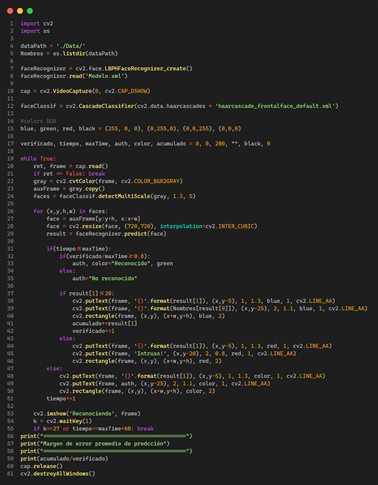The height and width of the screenshot is (485, 378).
Task: Click the 'ret, frame = cap.read()' line
Action: (x=71, y=166)
